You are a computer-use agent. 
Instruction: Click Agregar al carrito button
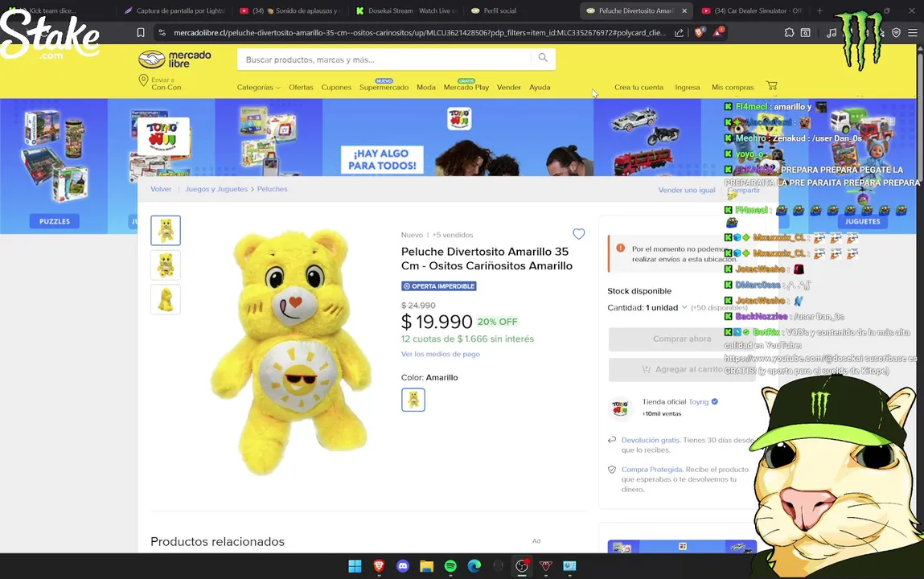[682, 369]
